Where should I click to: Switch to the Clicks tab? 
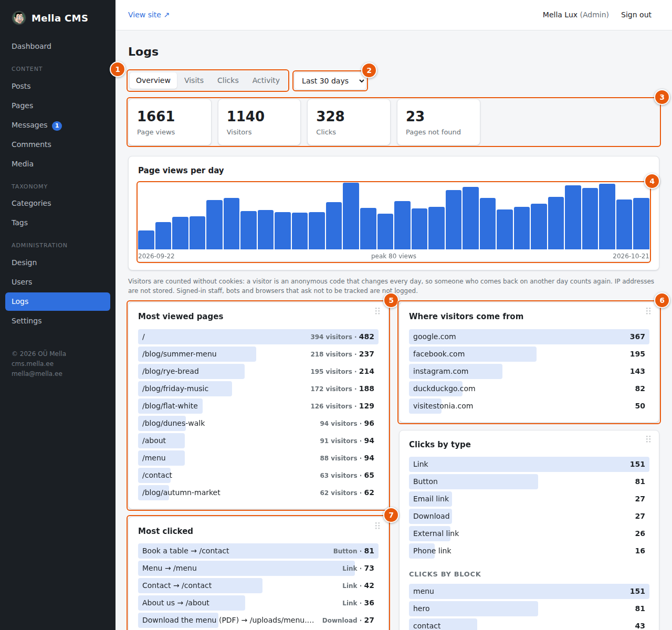pyautogui.click(x=228, y=80)
